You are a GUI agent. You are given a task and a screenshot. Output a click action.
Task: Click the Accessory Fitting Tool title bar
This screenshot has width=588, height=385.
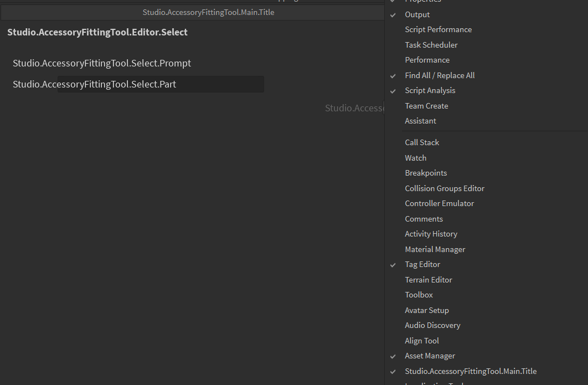coord(208,12)
